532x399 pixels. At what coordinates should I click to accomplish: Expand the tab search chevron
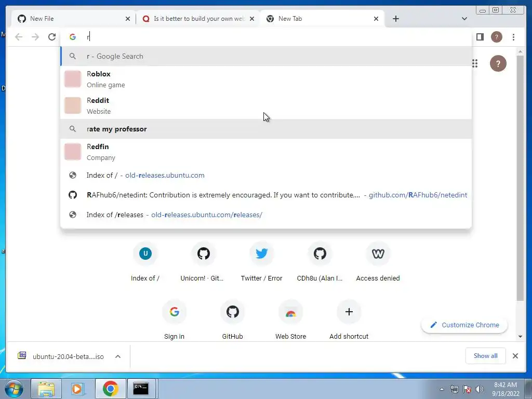[x=464, y=19]
